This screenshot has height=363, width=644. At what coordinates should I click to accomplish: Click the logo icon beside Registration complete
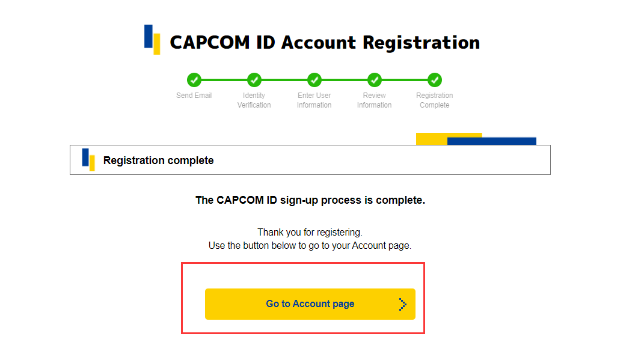click(x=88, y=160)
